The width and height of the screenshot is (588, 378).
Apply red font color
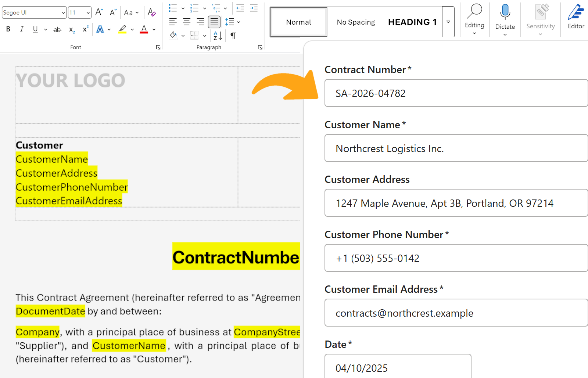(144, 29)
